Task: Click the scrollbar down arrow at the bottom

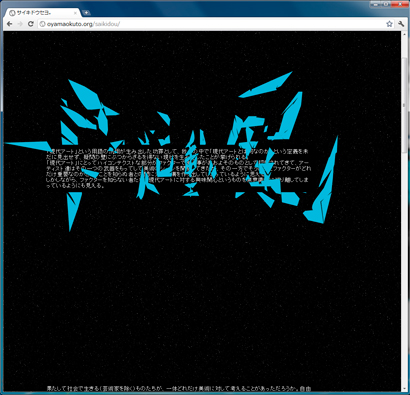Action: pos(404,389)
